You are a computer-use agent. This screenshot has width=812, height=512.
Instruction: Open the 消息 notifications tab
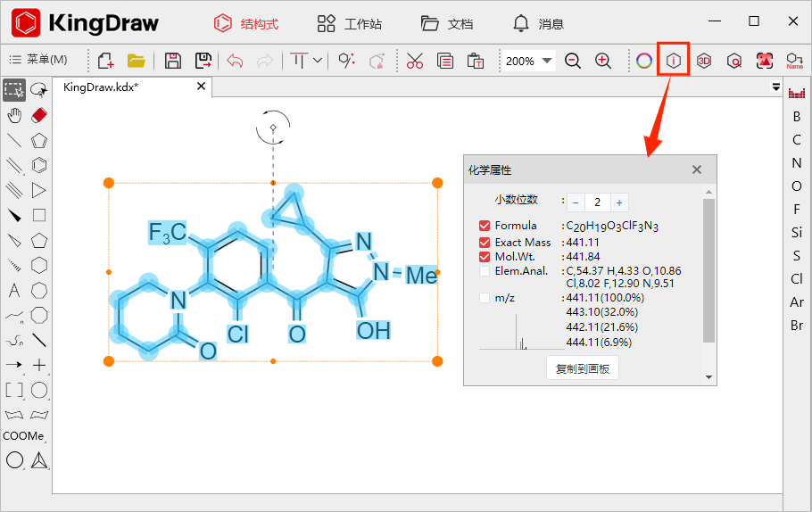[x=538, y=23]
